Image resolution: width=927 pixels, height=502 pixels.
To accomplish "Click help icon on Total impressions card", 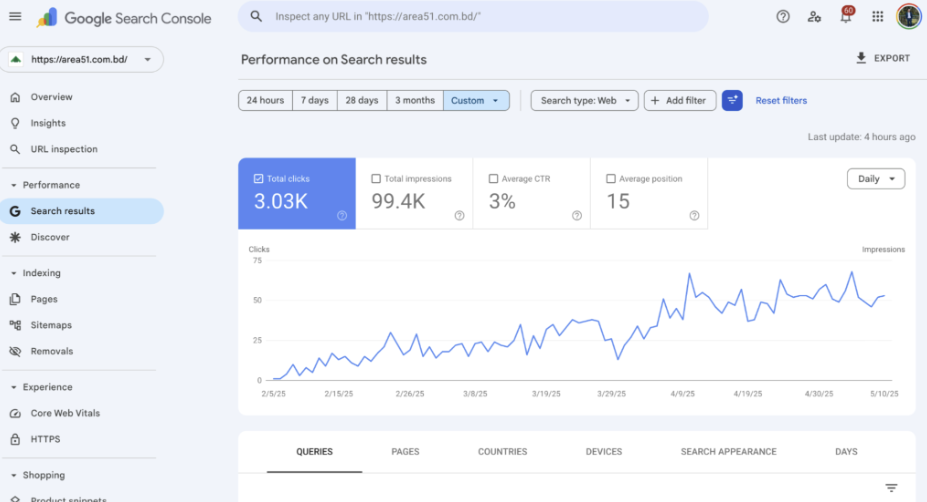I will click(x=459, y=215).
